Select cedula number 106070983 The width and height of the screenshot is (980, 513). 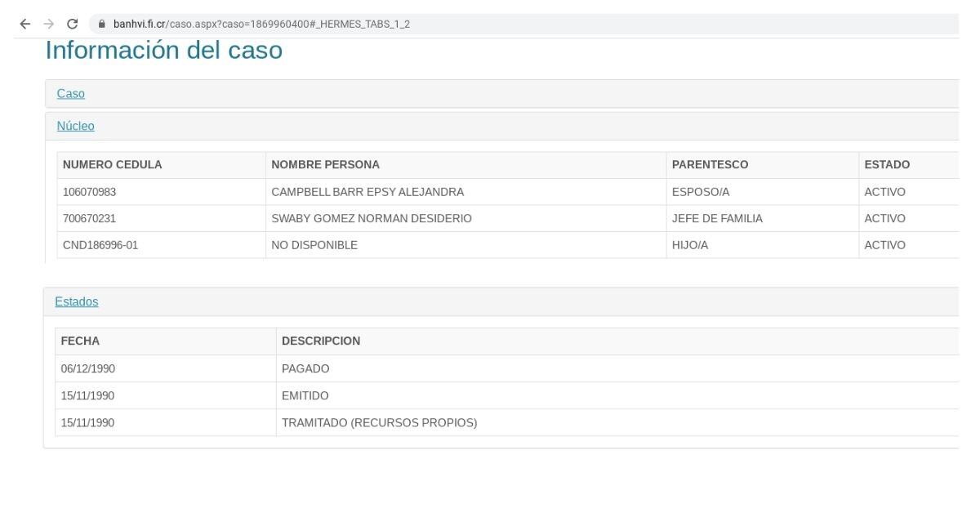coord(96,192)
